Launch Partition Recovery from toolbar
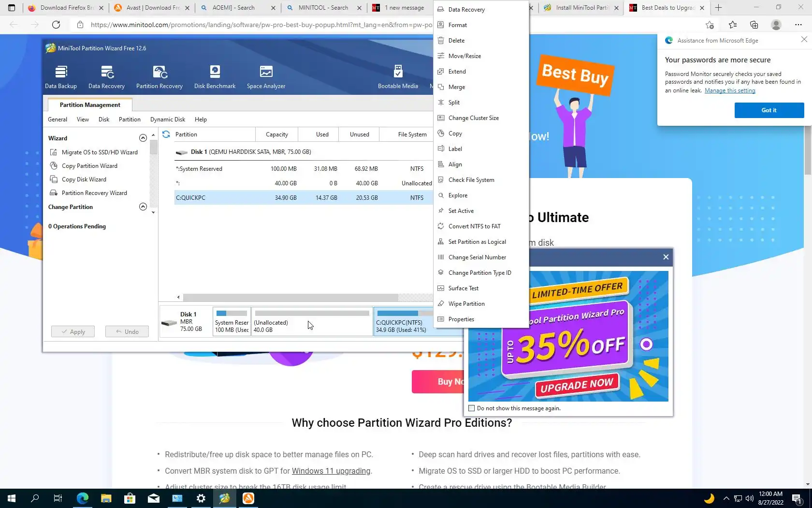The image size is (812, 508). click(x=159, y=77)
